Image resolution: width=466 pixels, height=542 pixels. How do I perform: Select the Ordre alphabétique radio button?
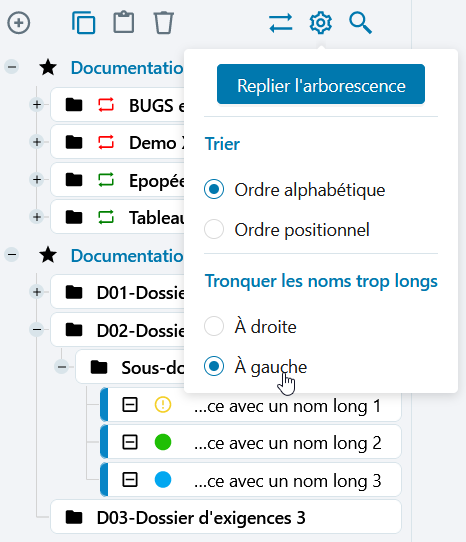[214, 189]
